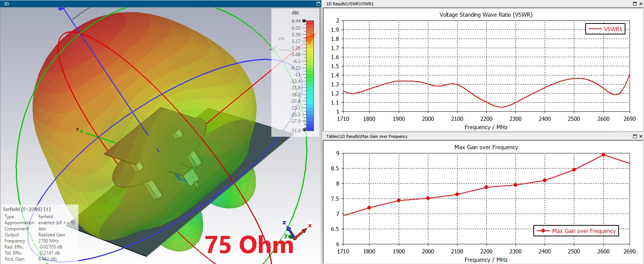This screenshot has height=264, width=644.
Task: Click the dBi color scale bar
Action: [x=310, y=75]
